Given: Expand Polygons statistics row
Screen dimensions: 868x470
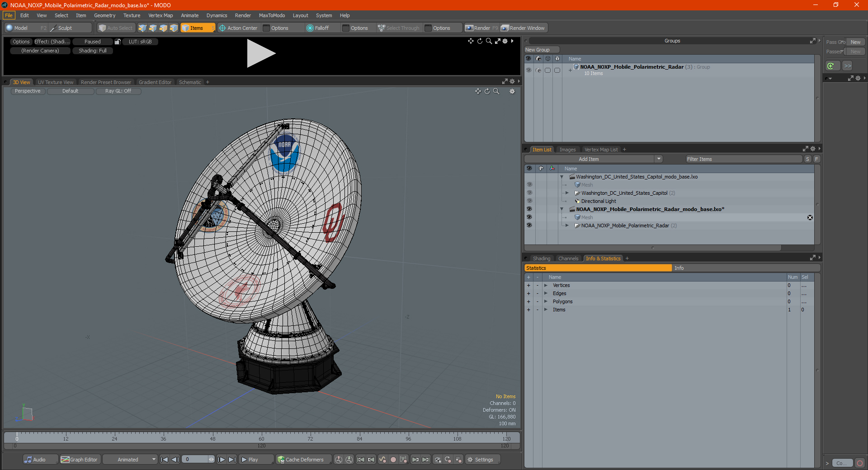Looking at the screenshot, I should pos(546,301).
